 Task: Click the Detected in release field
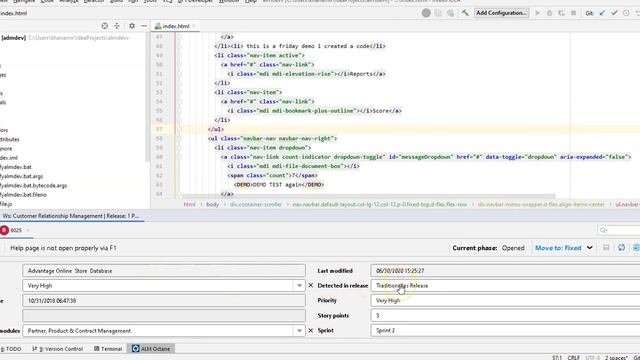pos(505,286)
